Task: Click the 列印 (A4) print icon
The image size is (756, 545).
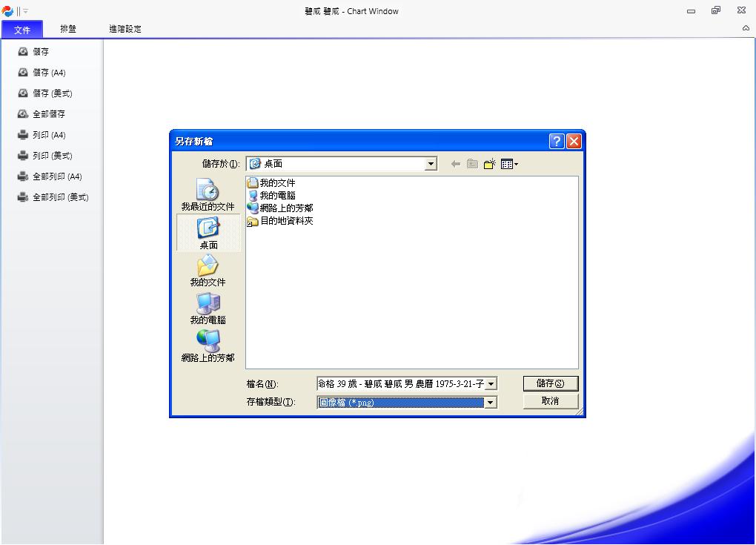Action: point(22,134)
